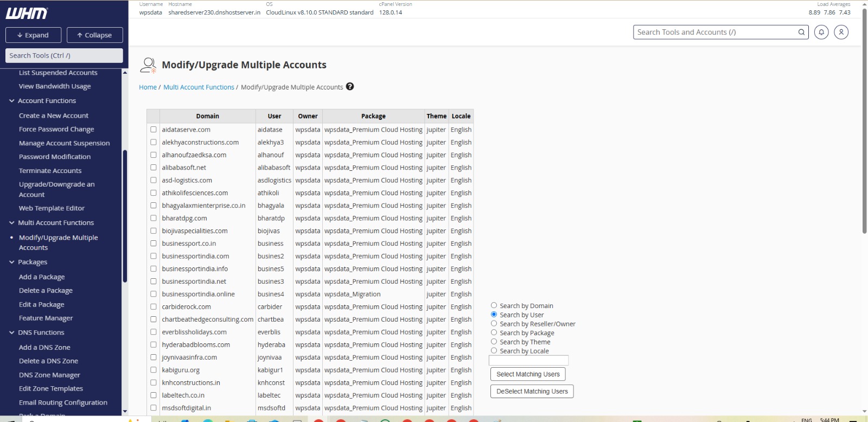Open the notifications bell icon
The height and width of the screenshot is (422, 868).
tap(821, 32)
